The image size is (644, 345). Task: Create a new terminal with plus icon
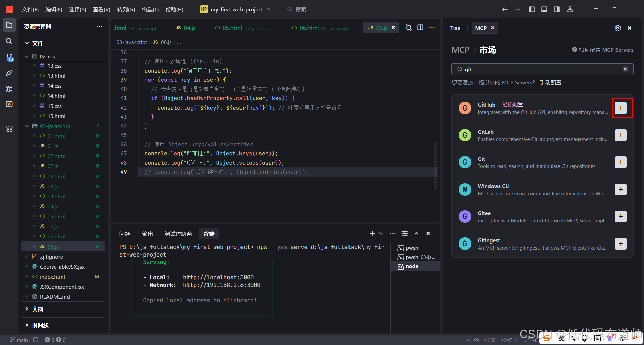pyautogui.click(x=372, y=234)
